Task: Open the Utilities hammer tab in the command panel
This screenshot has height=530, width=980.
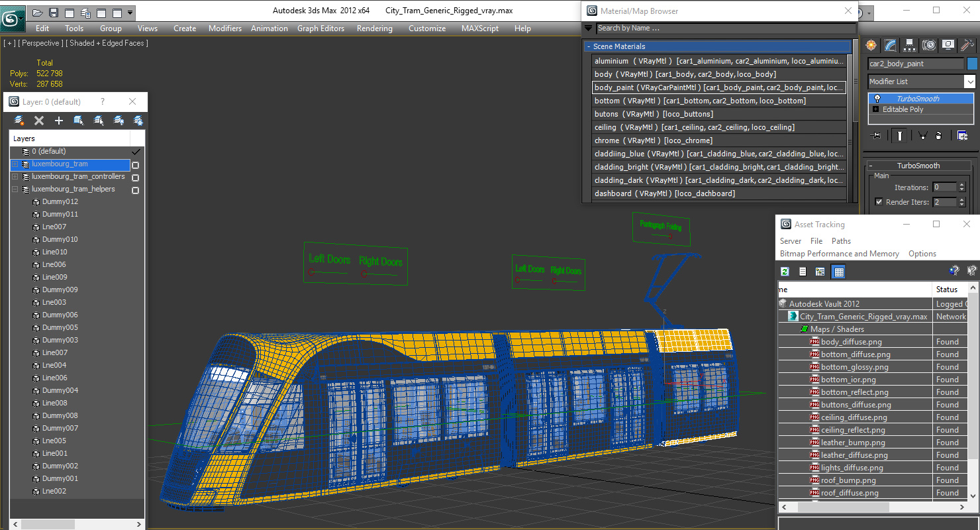Action: pyautogui.click(x=967, y=45)
